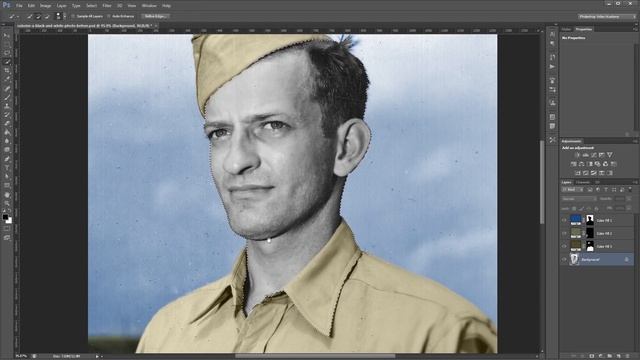Click the Subtract from selection icon
The width and height of the screenshot is (640, 360).
(47, 16)
